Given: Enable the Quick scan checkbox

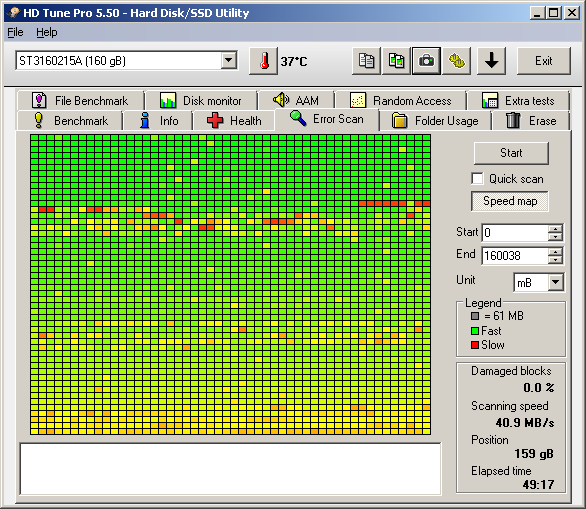Looking at the screenshot, I should 477,179.
